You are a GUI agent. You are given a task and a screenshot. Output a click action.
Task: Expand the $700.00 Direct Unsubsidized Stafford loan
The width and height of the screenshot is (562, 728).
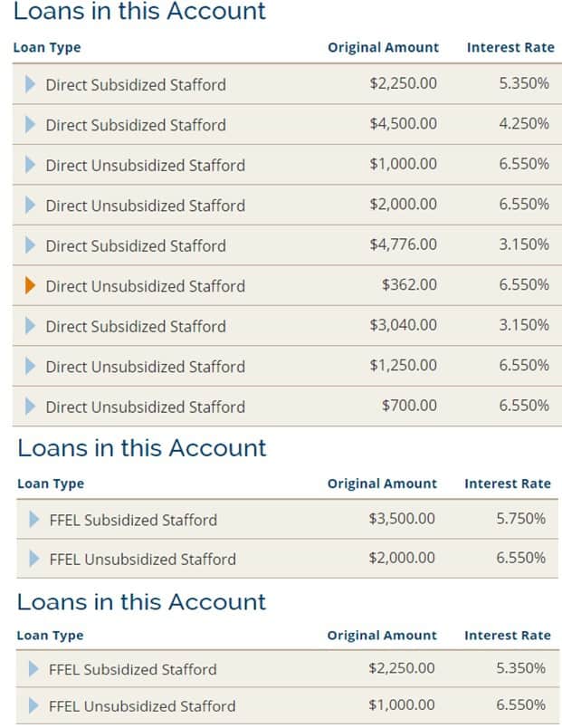click(x=28, y=407)
